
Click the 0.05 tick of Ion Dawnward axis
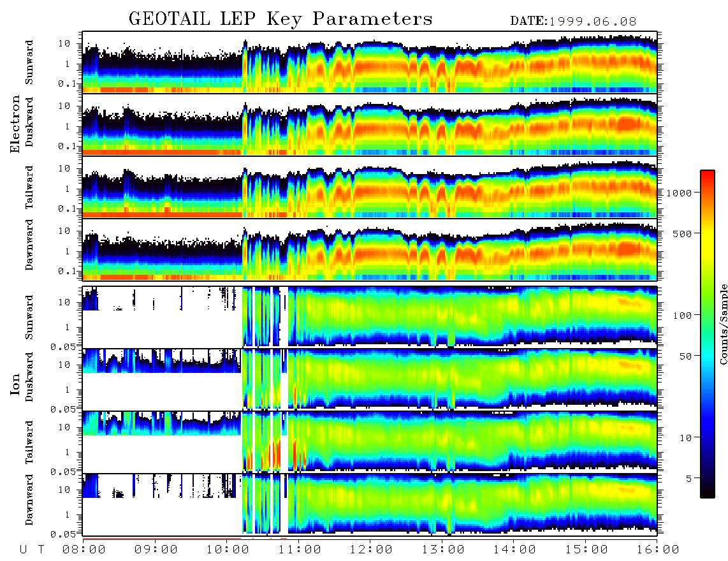point(63,534)
